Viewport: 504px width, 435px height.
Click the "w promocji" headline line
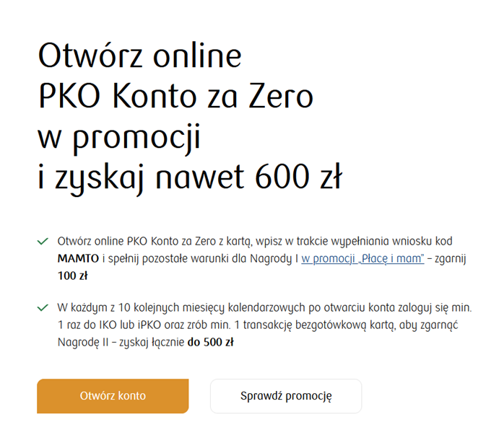(118, 136)
